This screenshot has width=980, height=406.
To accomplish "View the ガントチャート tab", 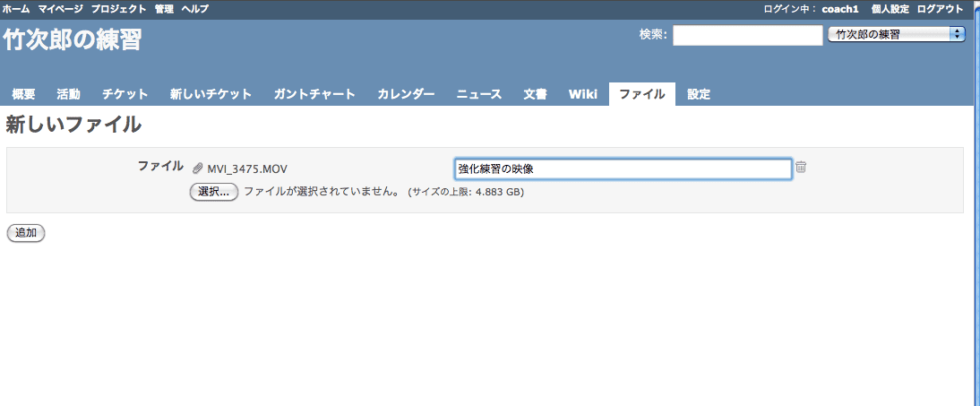I will click(314, 94).
